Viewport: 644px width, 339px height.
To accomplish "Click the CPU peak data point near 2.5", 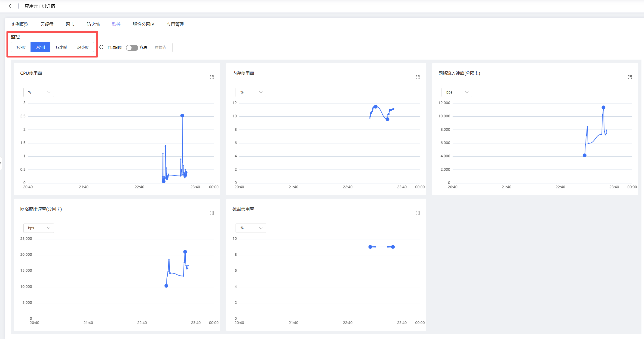I will pyautogui.click(x=182, y=116).
